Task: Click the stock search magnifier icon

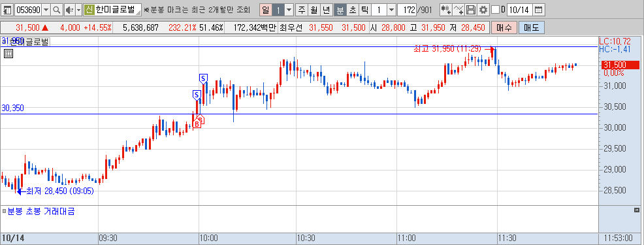Action: (57, 9)
